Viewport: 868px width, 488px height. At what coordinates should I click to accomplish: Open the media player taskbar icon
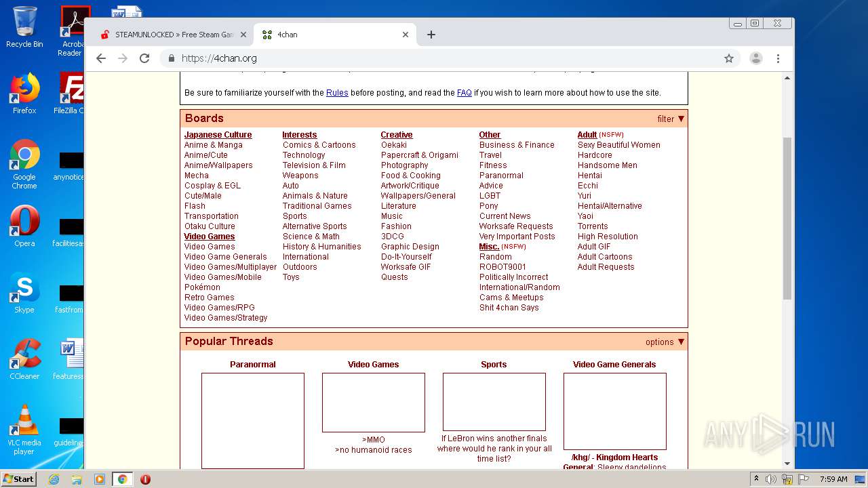click(100, 479)
